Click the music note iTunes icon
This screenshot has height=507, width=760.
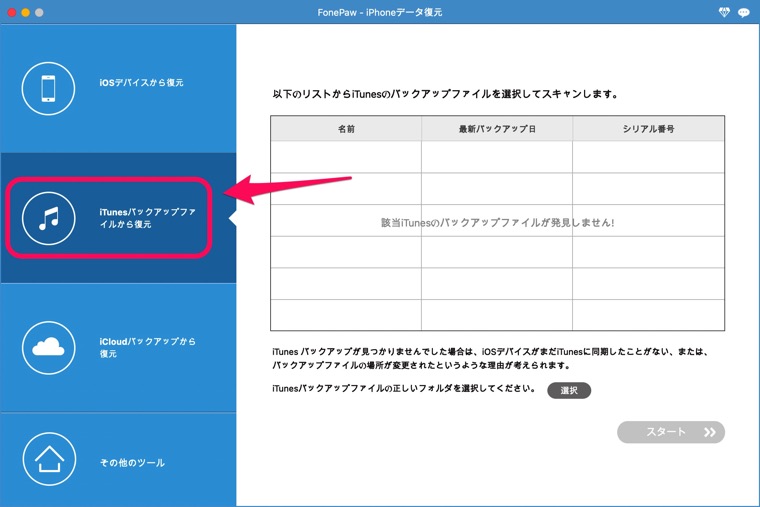pos(48,218)
